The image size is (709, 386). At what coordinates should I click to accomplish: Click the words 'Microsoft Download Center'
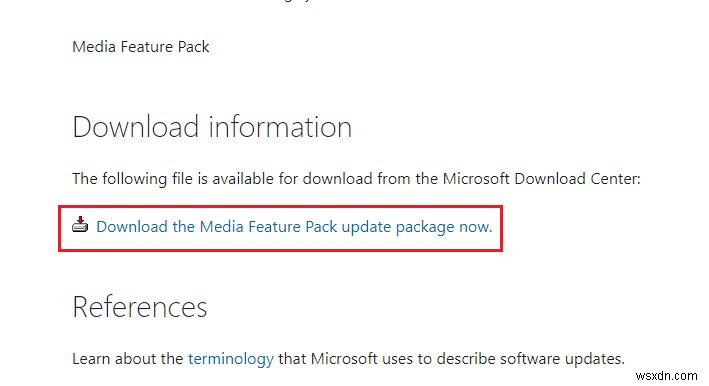tap(539, 179)
